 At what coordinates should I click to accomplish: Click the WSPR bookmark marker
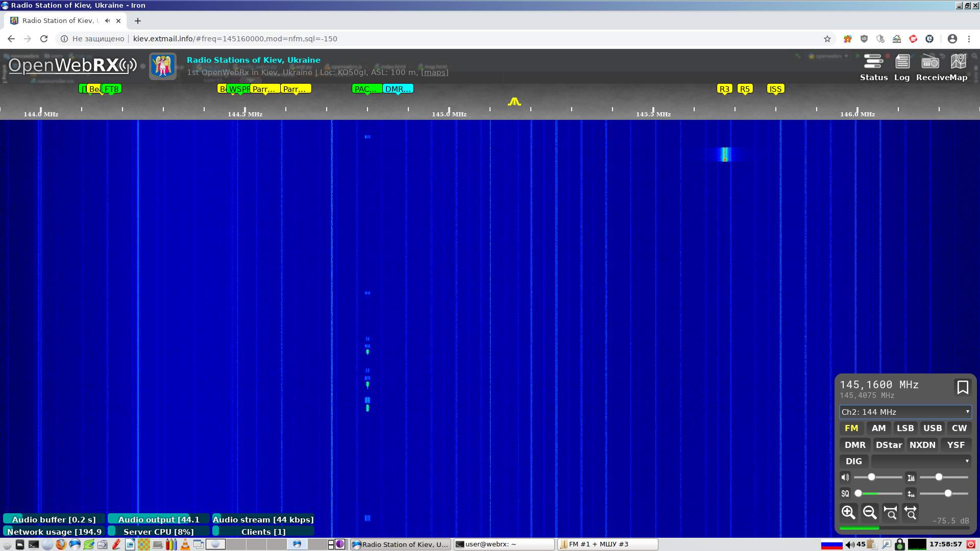click(x=238, y=89)
